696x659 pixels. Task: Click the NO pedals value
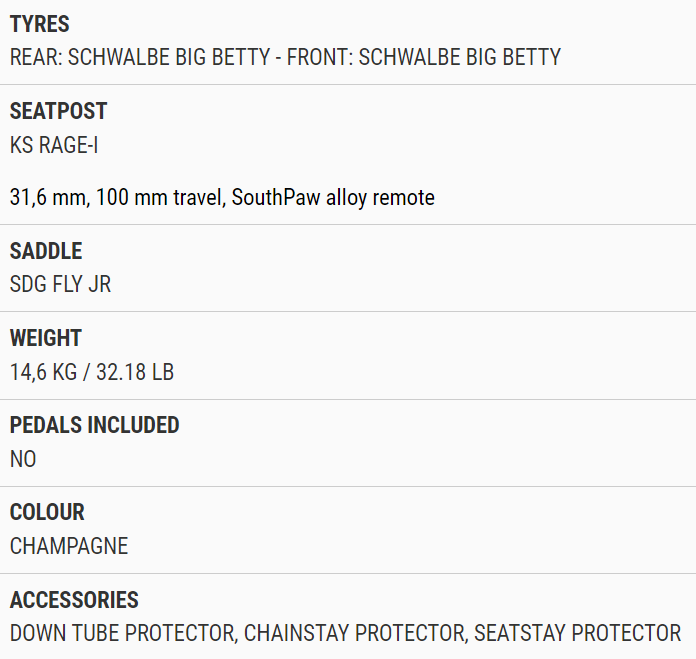pos(23,459)
